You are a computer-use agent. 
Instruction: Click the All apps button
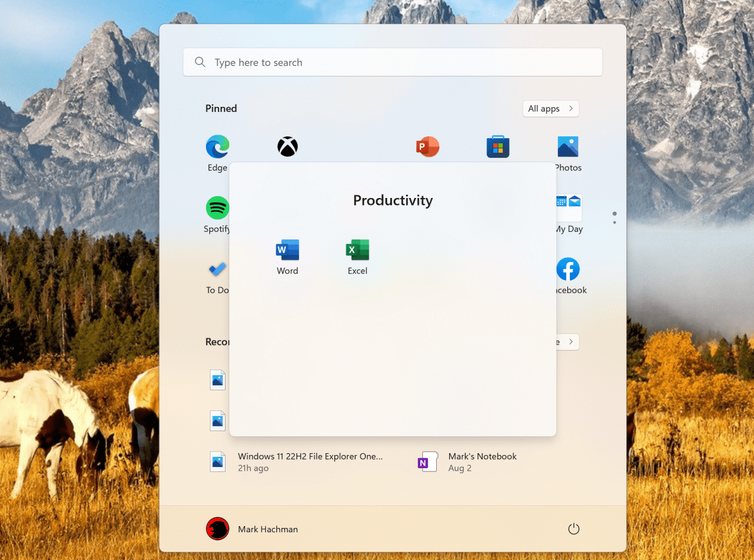point(550,109)
